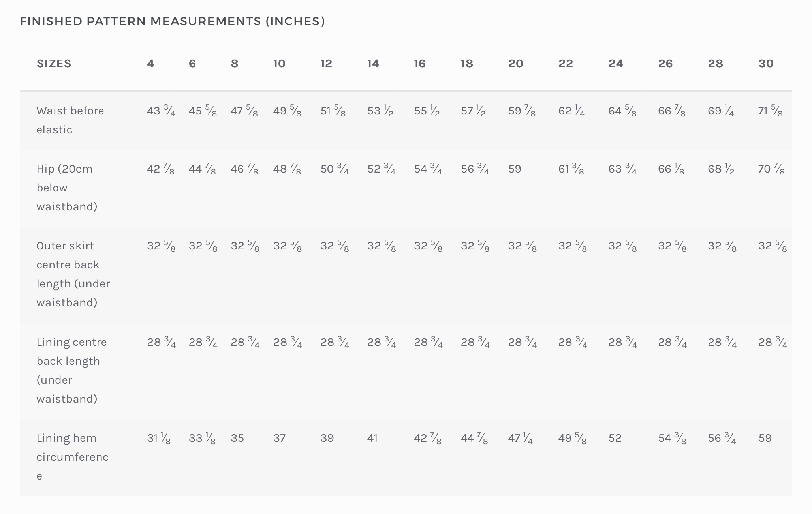
Task: Click waist value 43 ¾ for size 4
Action: 161,111
